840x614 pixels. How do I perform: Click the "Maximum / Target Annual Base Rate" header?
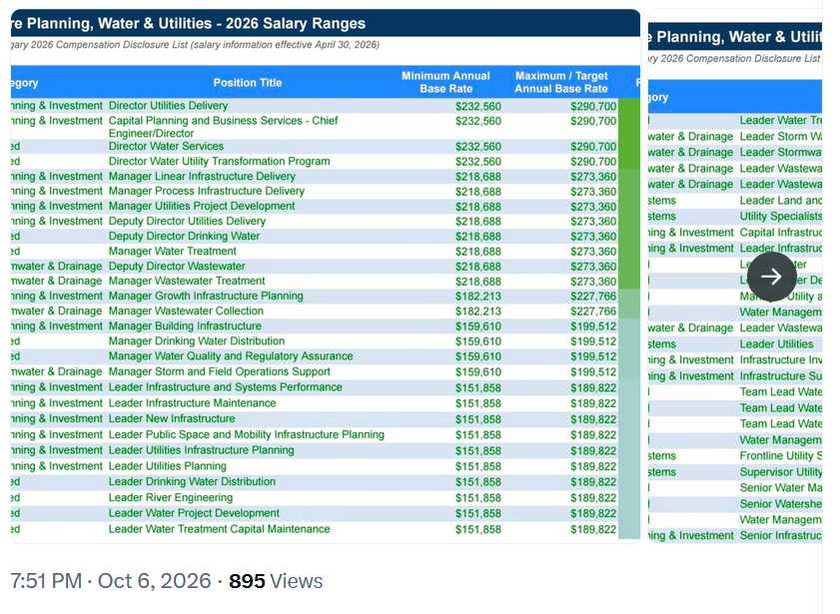(x=561, y=82)
